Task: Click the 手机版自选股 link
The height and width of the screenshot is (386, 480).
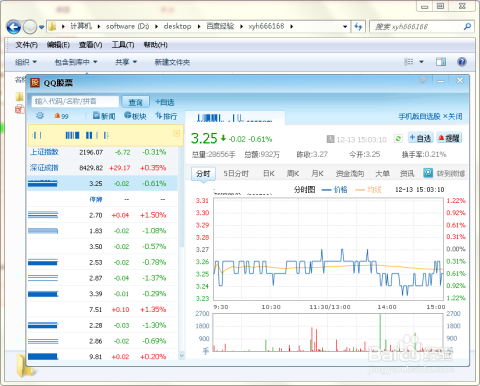Action: pos(419,116)
